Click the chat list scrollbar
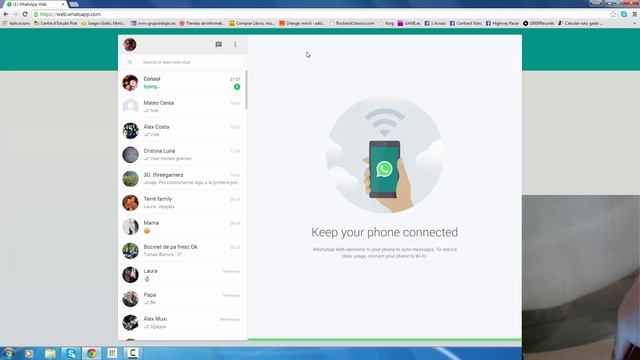This screenshot has height=360, width=640. click(246, 90)
